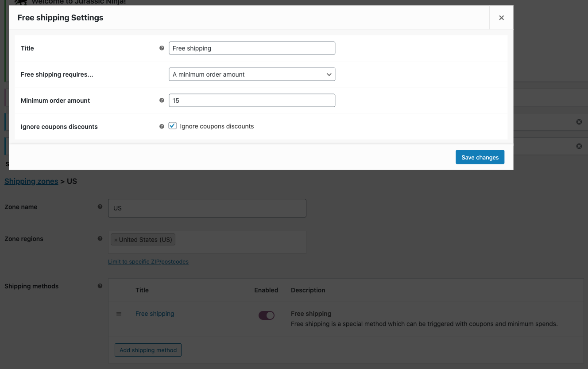
Task: Open Limit to specific ZIP/postcodes
Action: [148, 261]
